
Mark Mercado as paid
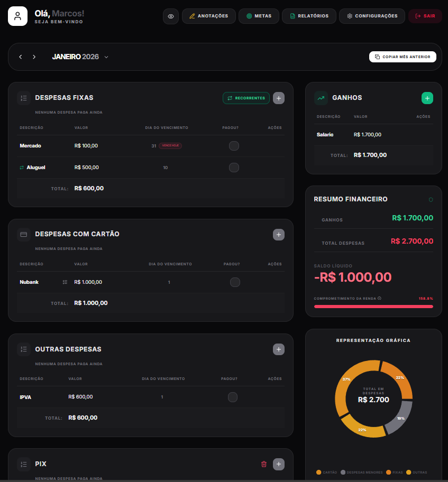(234, 146)
